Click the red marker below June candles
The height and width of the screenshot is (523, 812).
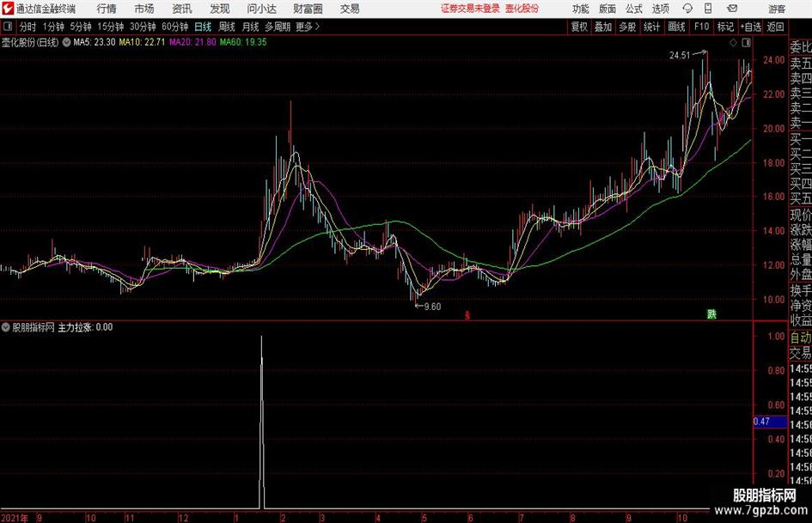point(467,315)
